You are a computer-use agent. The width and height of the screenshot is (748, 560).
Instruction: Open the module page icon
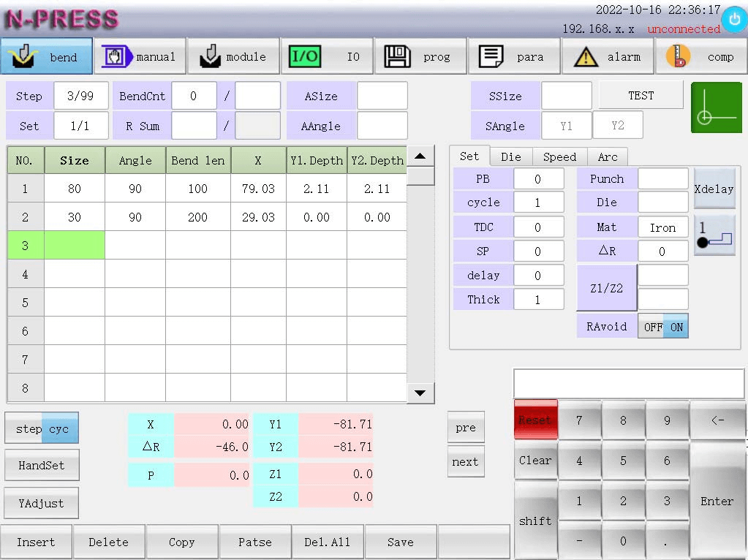point(210,56)
